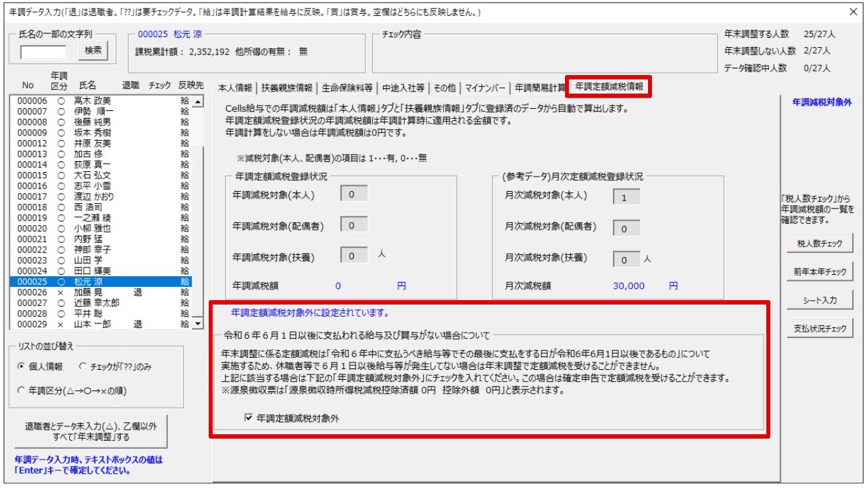The width and height of the screenshot is (868, 488).
Task: Select the 個人情報 sort radio button
Action: (x=21, y=366)
